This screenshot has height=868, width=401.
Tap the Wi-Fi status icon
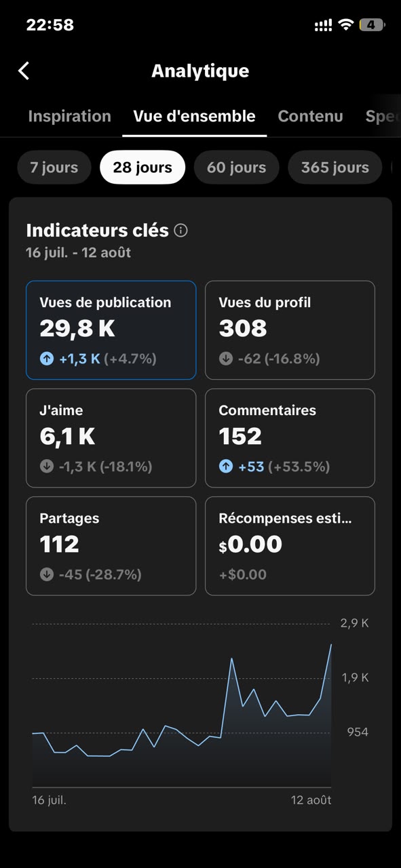click(x=345, y=25)
